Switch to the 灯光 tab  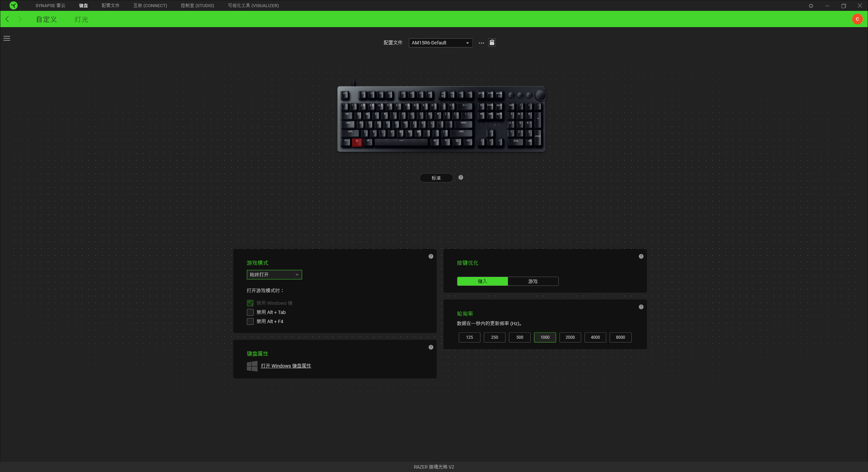pos(81,19)
